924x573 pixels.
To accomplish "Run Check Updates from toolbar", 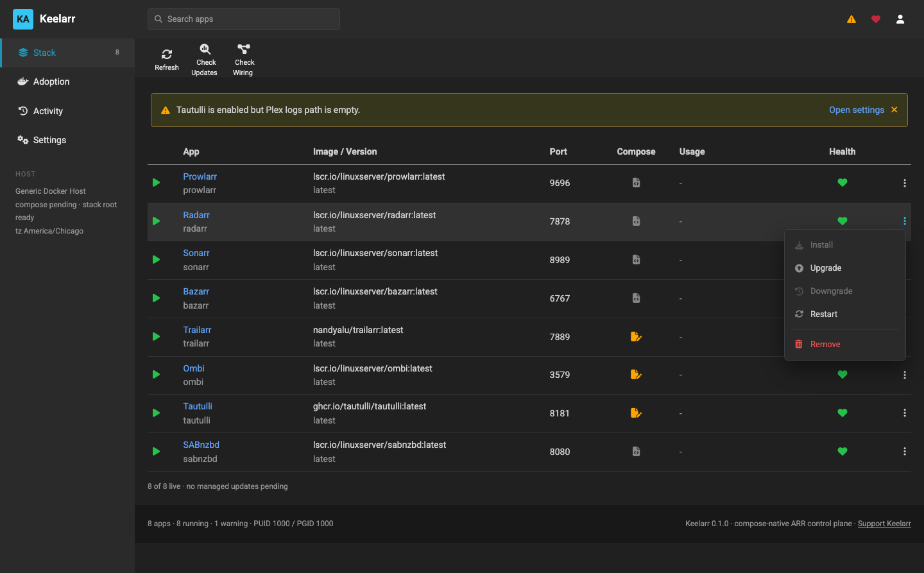I will 205,60.
